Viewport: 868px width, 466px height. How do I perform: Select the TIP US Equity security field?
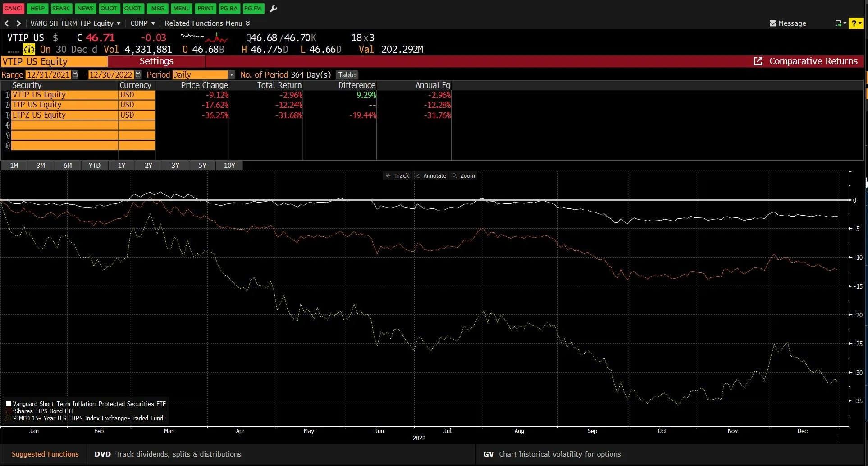click(64, 105)
